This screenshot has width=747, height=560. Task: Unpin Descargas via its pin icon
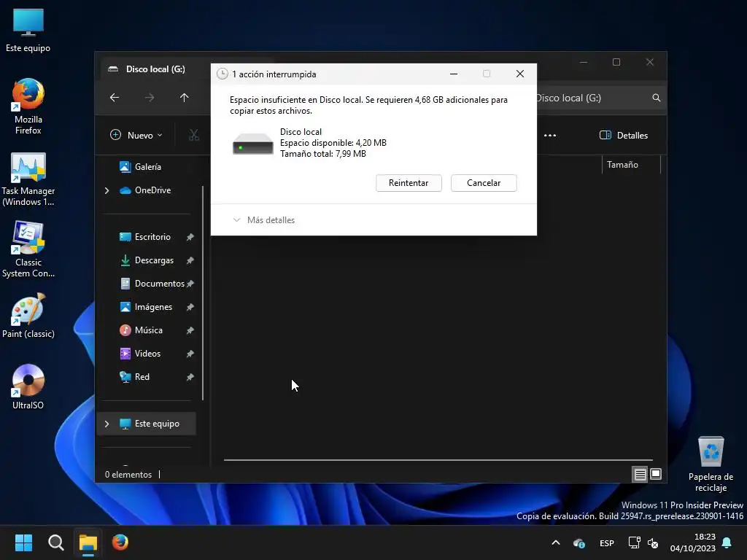(x=190, y=260)
